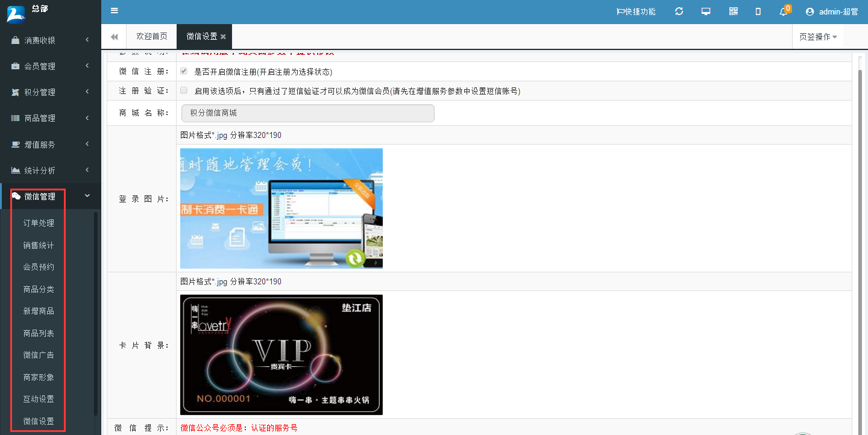Click the tab scroll-back double arrow
This screenshot has height=435, width=868.
[x=114, y=37]
